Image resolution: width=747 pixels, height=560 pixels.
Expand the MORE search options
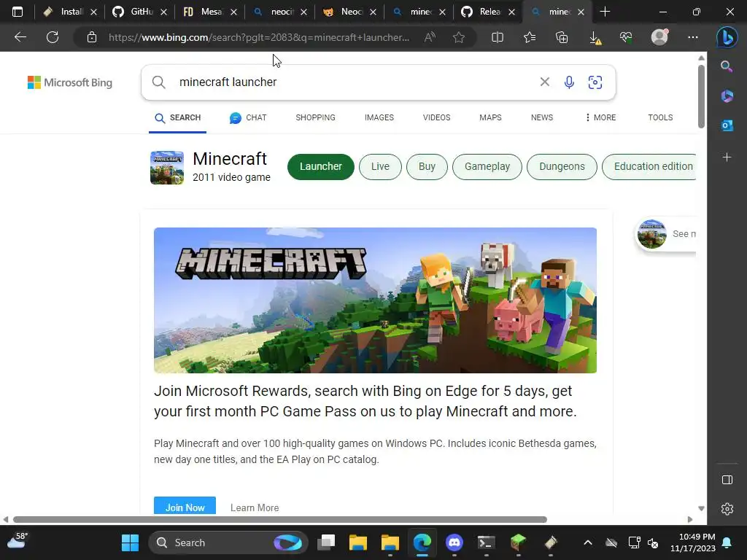coord(601,117)
